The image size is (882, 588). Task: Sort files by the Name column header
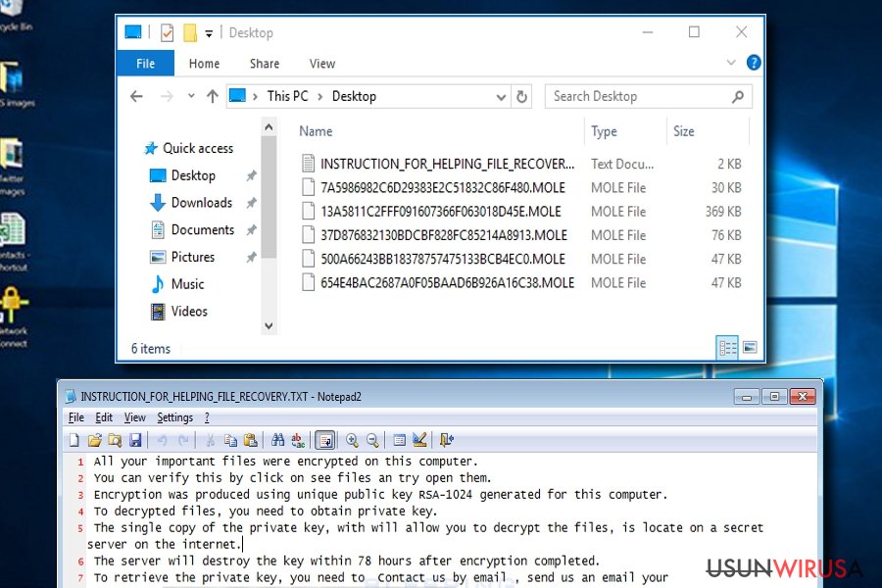point(316,131)
